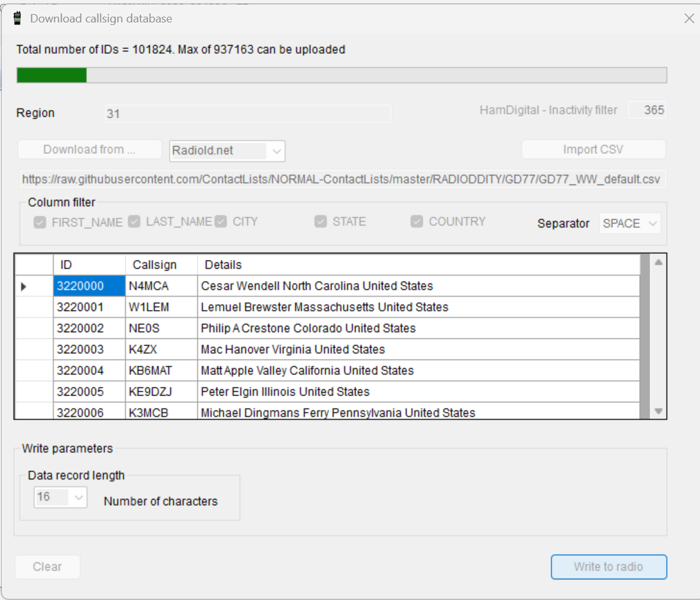This screenshot has width=700, height=600.
Task: Click the Import CSV button
Action: coord(593,149)
